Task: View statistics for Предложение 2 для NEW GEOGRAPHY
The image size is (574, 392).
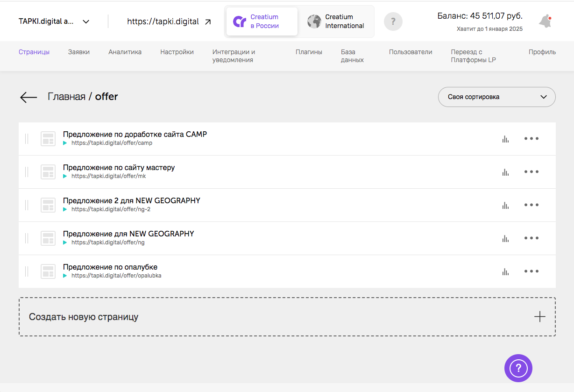Action: coord(505,205)
